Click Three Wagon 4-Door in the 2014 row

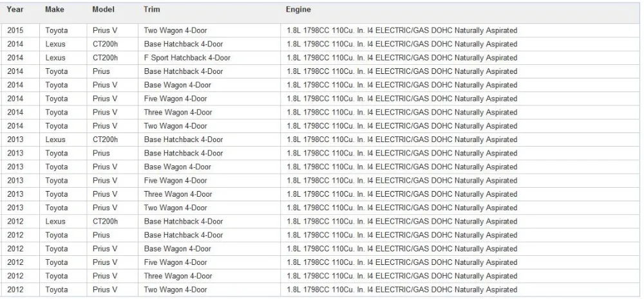[x=178, y=112]
